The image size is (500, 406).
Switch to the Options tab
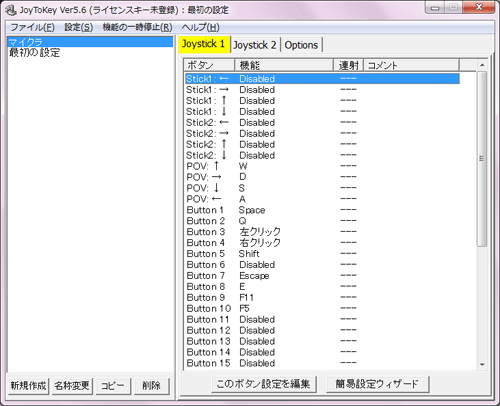(x=301, y=45)
